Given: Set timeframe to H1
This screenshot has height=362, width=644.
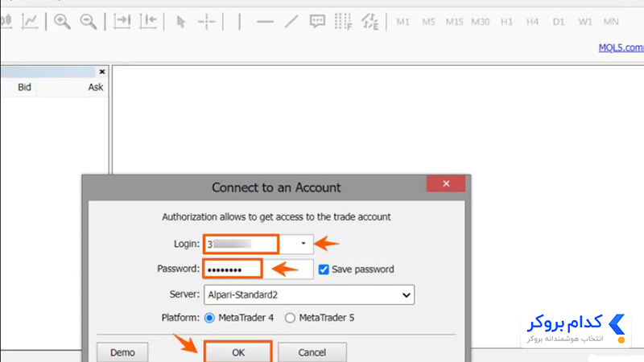Looking at the screenshot, I should coord(506,22).
